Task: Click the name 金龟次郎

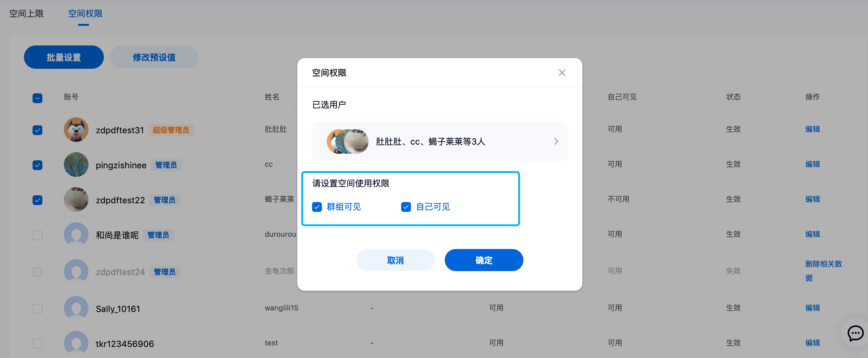Action: click(x=279, y=271)
